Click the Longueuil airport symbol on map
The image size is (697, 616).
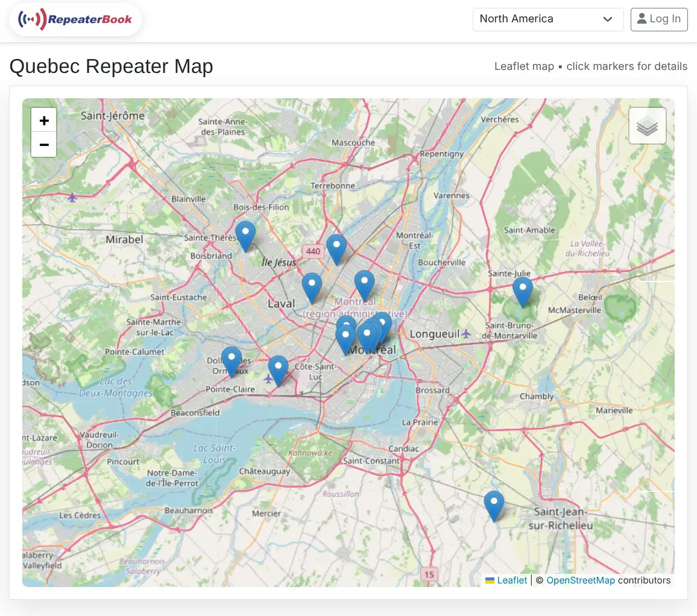(466, 333)
